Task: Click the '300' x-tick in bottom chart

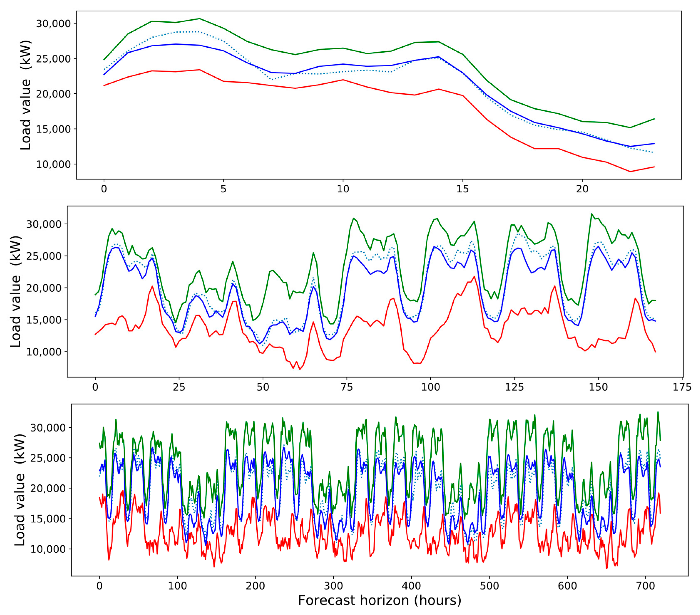Action: tap(333, 586)
